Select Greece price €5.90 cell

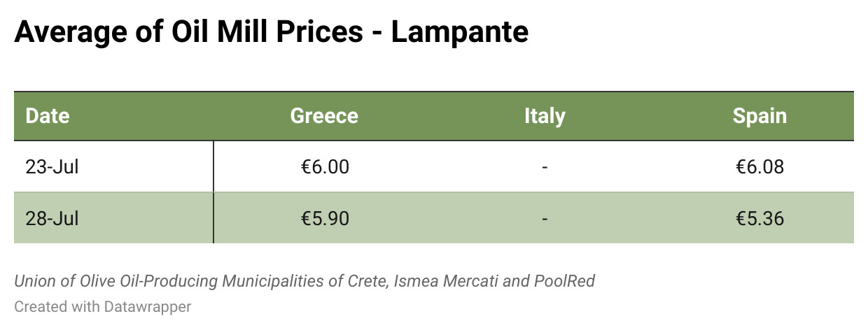[x=324, y=218]
